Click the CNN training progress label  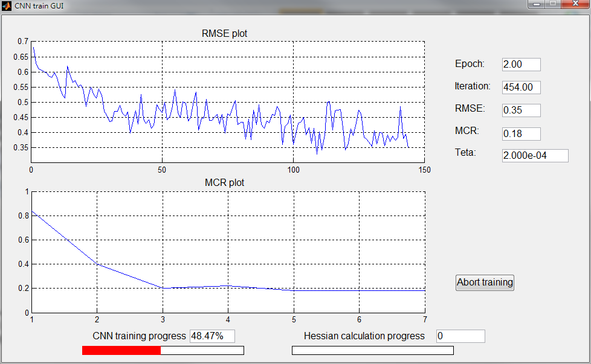(x=139, y=336)
